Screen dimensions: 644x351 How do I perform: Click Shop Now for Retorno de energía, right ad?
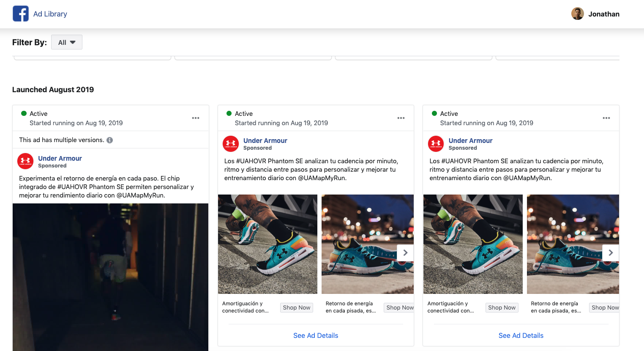605,307
